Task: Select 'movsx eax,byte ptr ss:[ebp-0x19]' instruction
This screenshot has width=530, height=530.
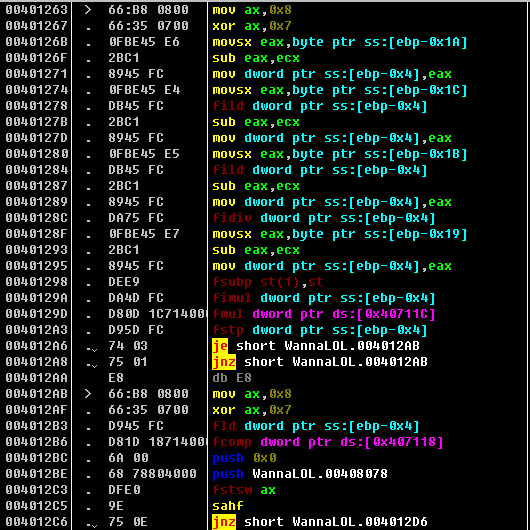Action: [340, 234]
